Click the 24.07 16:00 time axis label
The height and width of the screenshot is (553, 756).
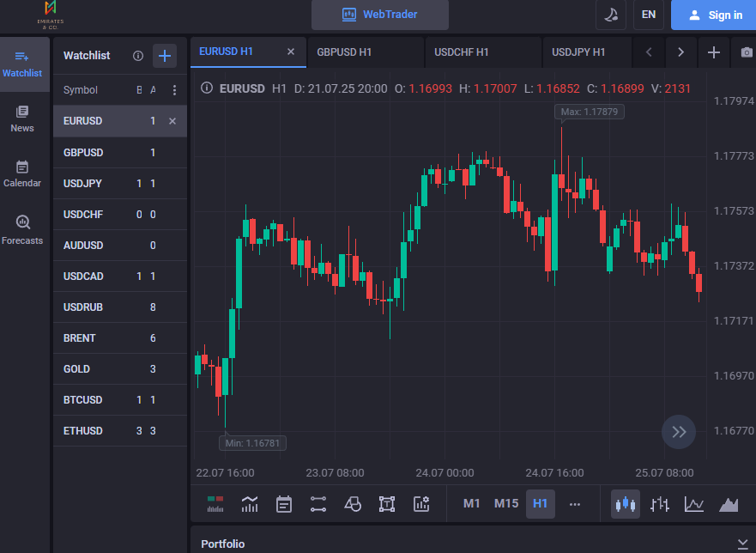[554, 473]
